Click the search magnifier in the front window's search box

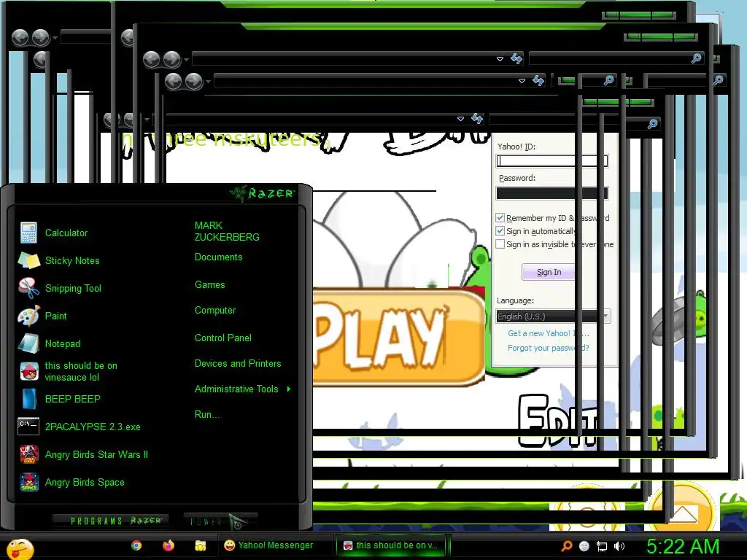[x=696, y=58]
